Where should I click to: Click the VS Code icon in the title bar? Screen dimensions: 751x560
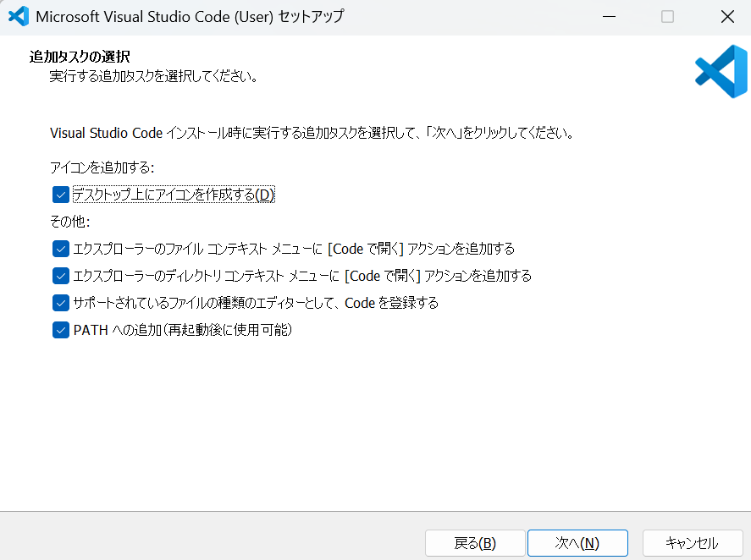18,17
